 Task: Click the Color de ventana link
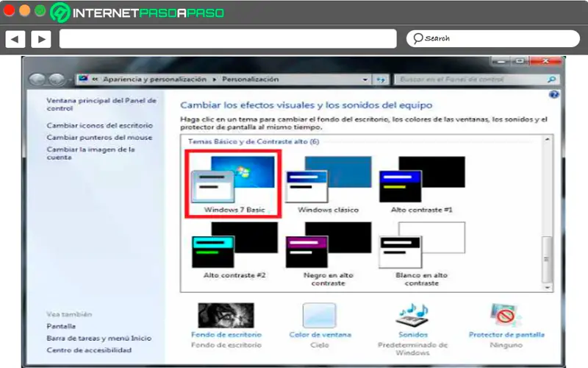320,335
